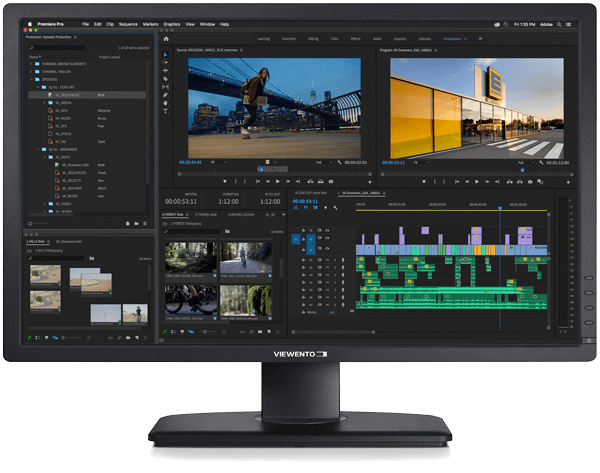Pick the Razor tool
Image resolution: width=600 pixels, height=473 pixels.
pyautogui.click(x=165, y=79)
